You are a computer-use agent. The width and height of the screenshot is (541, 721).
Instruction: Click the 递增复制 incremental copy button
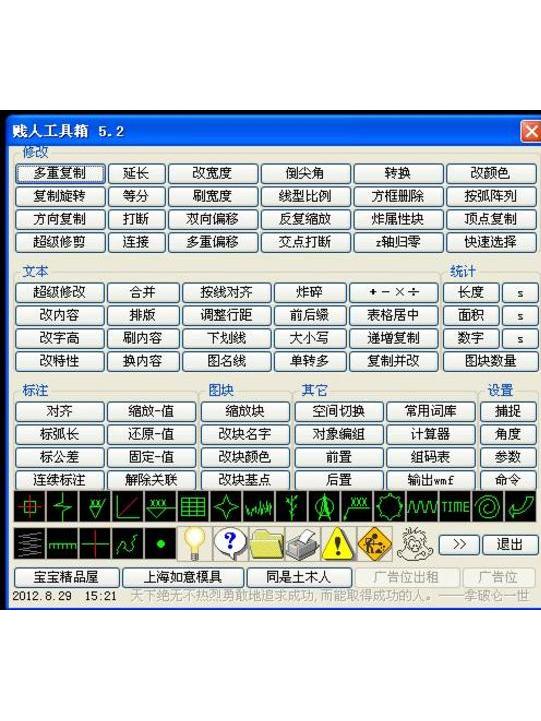click(393, 338)
